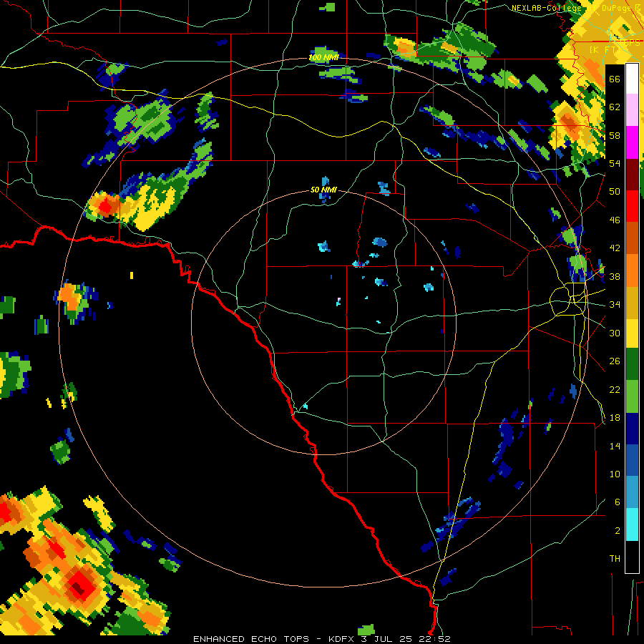Click the "K FT" legend units label

(x=604, y=49)
